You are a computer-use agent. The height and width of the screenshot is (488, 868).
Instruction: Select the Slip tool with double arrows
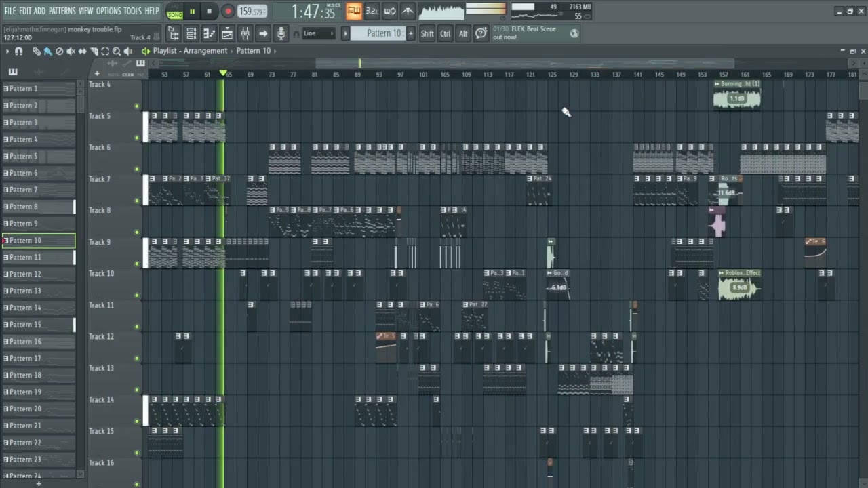pos(83,52)
